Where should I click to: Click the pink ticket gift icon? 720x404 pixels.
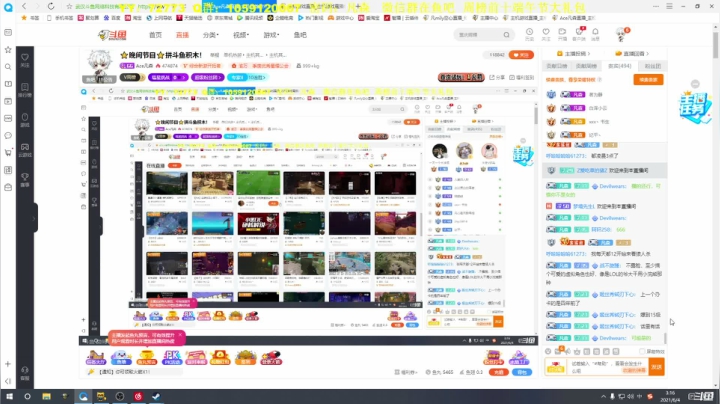[x=196, y=357]
